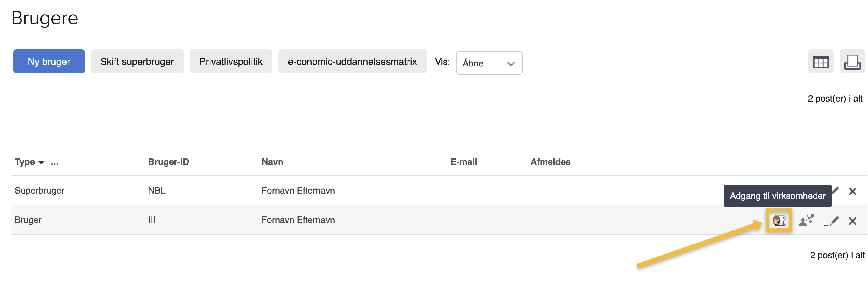Open the Vis dropdown showing Åbne
868x296 pixels.
pyautogui.click(x=489, y=63)
